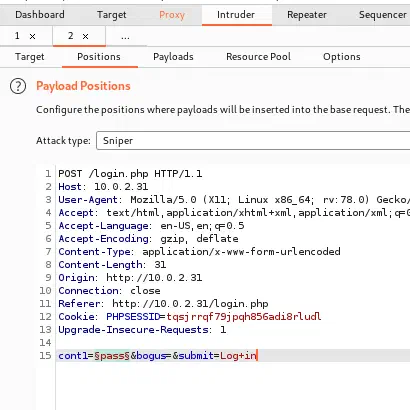Screen dimensions: 410x410
Task: Place cursor on empty line 14
Action: 233,343
